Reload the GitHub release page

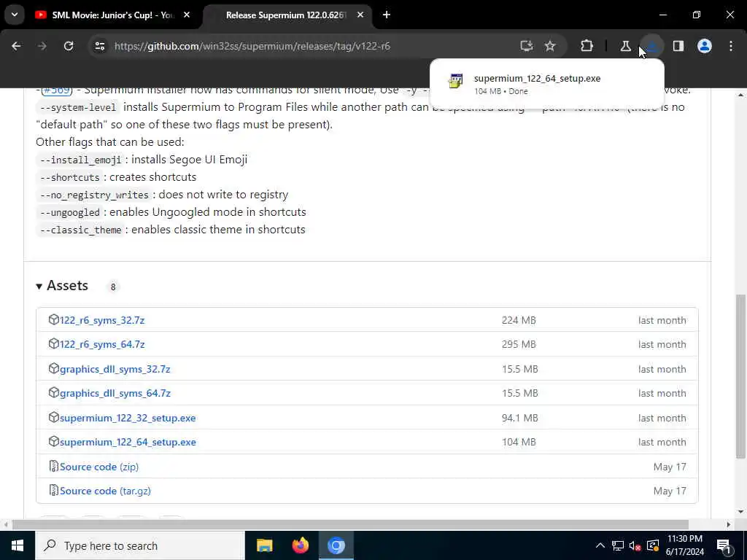tap(69, 46)
